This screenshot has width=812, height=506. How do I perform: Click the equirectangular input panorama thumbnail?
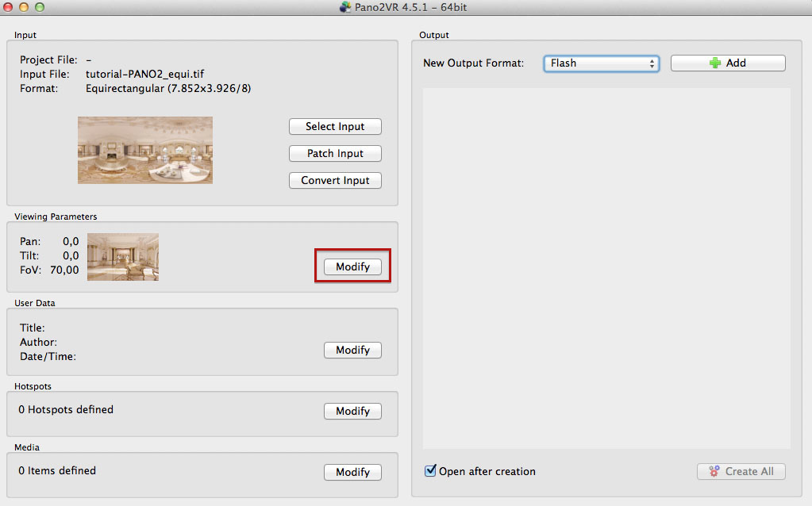coord(145,150)
